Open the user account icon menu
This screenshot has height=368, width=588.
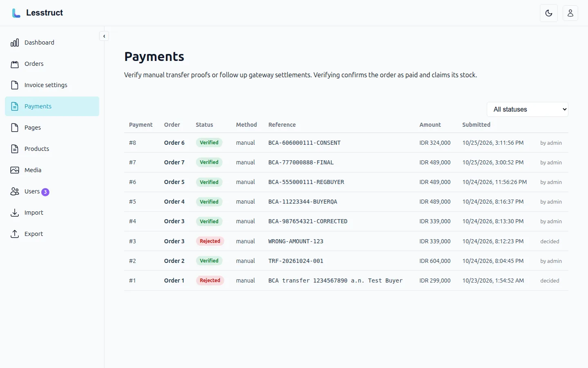click(570, 13)
